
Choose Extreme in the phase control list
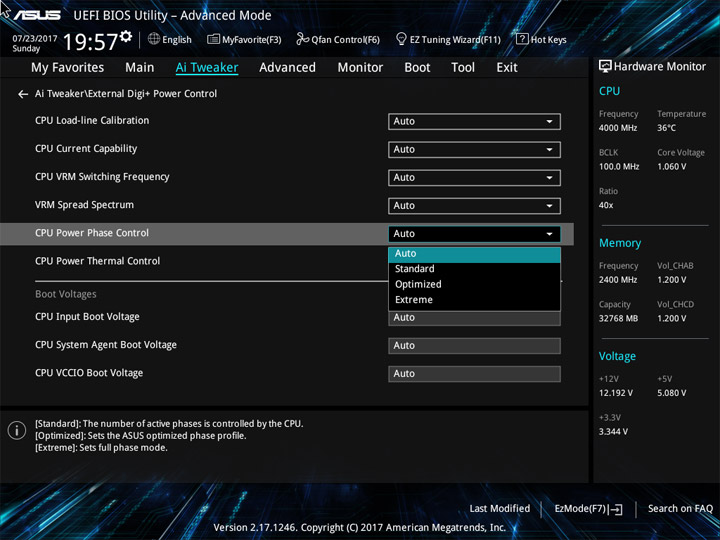tap(474, 300)
